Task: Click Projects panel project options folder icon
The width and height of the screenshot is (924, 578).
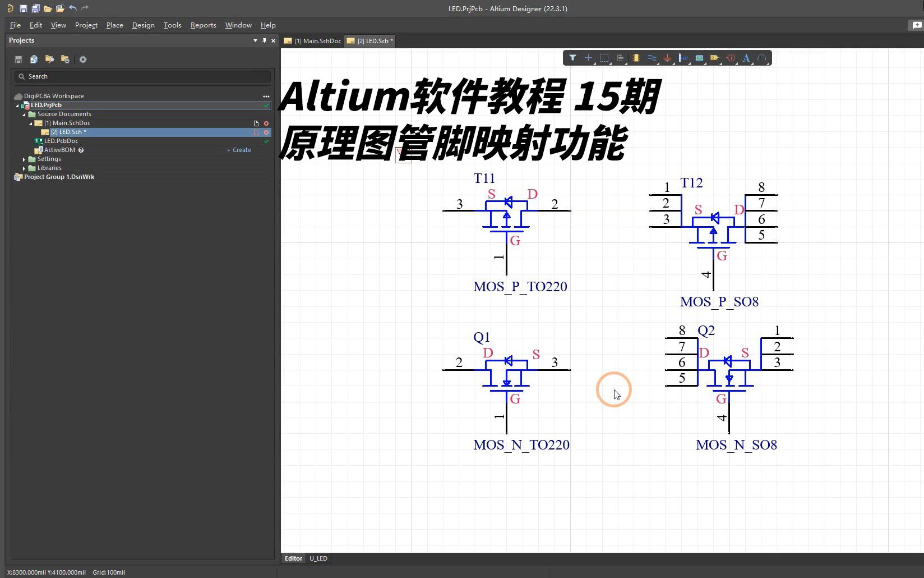Action: [65, 59]
